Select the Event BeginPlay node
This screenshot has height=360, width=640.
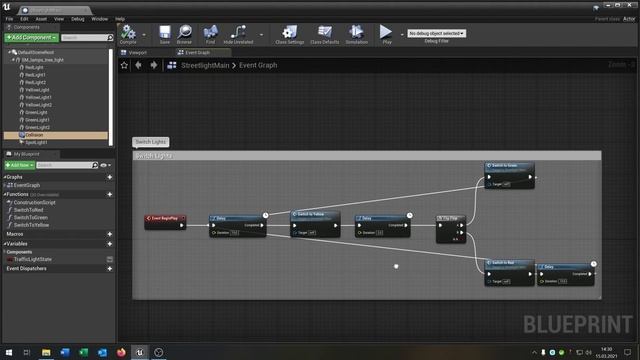pos(165,222)
